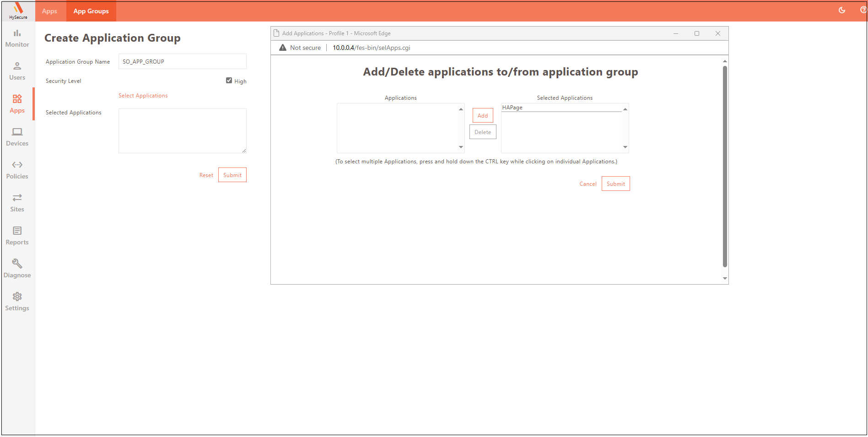
Task: Select the Policies sidebar icon
Action: [17, 170]
